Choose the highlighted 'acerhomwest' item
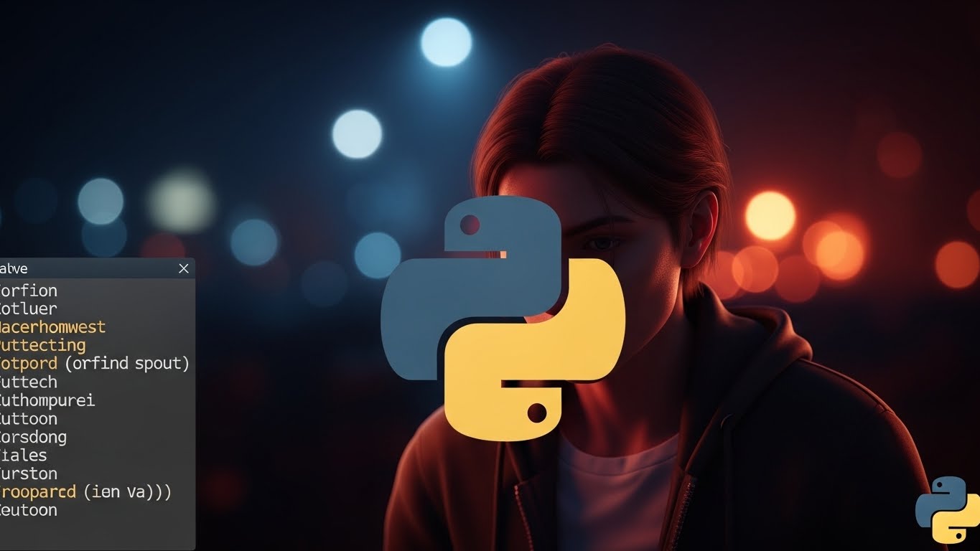The height and width of the screenshot is (551, 980). click(52, 327)
